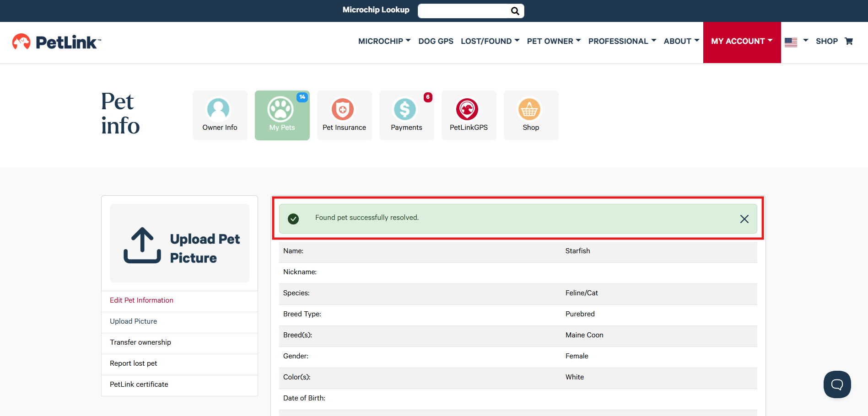
Task: Click the Name: label
Action: pos(293,251)
